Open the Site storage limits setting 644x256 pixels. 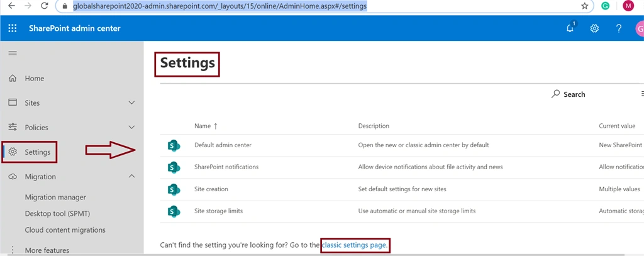[x=218, y=211]
